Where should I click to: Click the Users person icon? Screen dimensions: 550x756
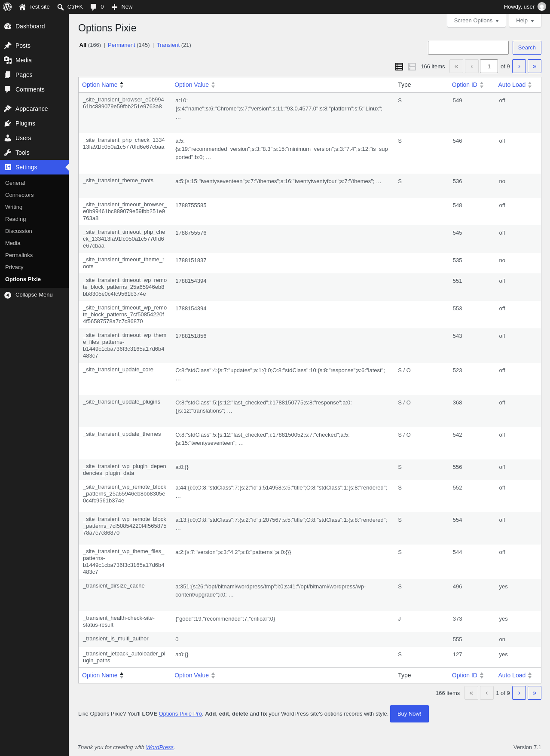pyautogui.click(x=8, y=138)
